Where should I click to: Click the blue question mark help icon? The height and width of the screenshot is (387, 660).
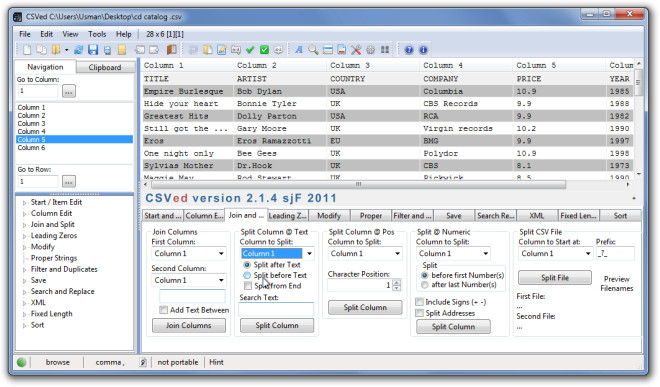tap(409, 50)
